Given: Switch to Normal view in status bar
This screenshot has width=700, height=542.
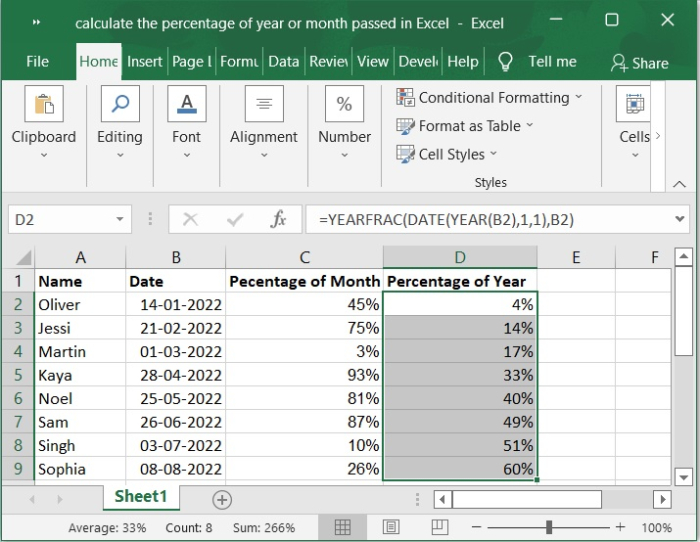Looking at the screenshot, I should click(343, 527).
